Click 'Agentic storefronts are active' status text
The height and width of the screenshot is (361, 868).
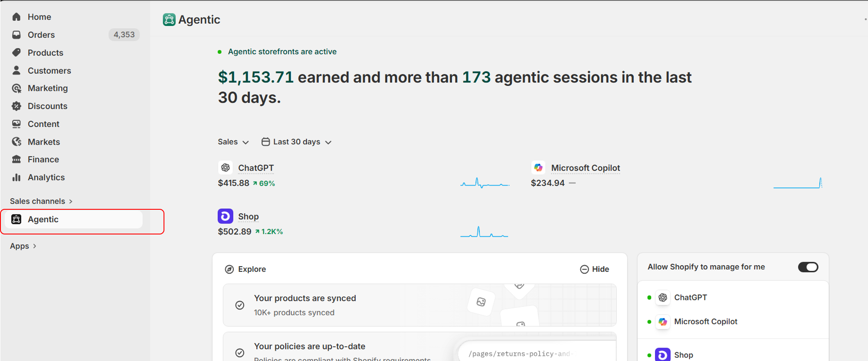point(282,52)
